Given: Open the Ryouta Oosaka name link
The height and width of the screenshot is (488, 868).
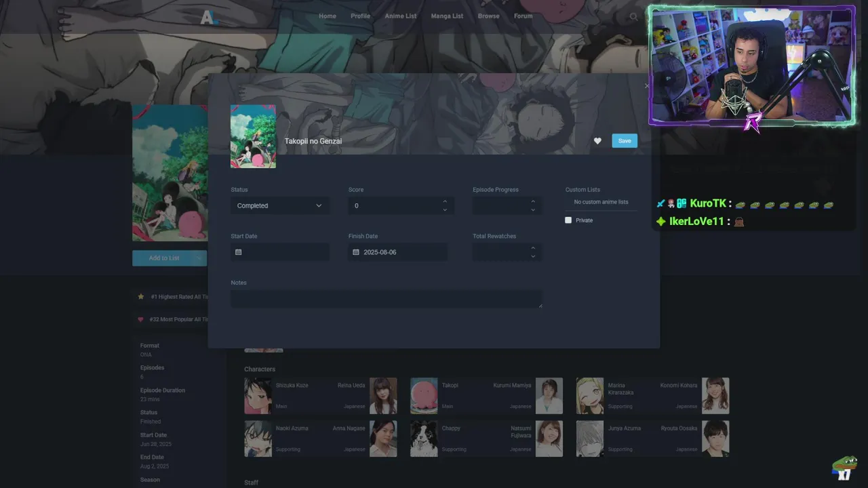Looking at the screenshot, I should pos(679,428).
